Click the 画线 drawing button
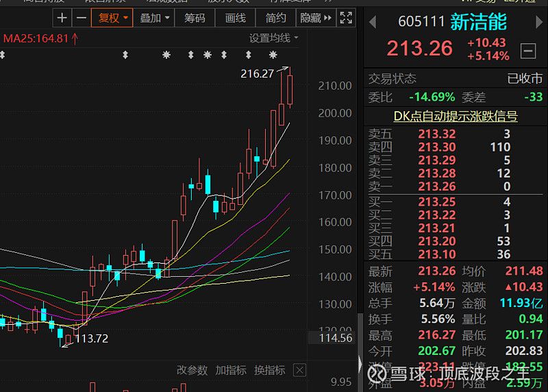This screenshot has width=548, height=392. [235, 18]
